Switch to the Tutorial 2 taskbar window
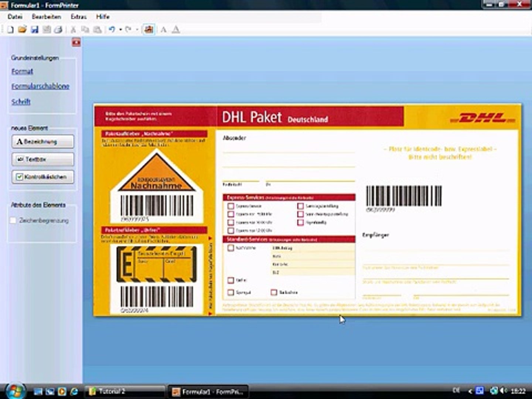 tap(125, 391)
